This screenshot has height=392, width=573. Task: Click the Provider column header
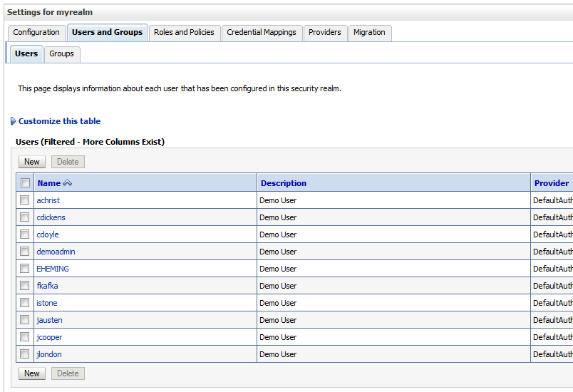tap(552, 183)
